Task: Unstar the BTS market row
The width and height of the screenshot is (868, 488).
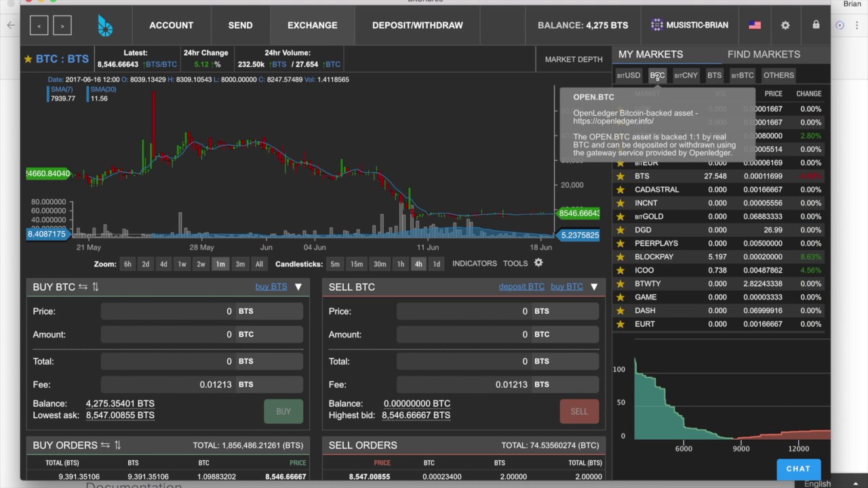Action: tap(620, 176)
